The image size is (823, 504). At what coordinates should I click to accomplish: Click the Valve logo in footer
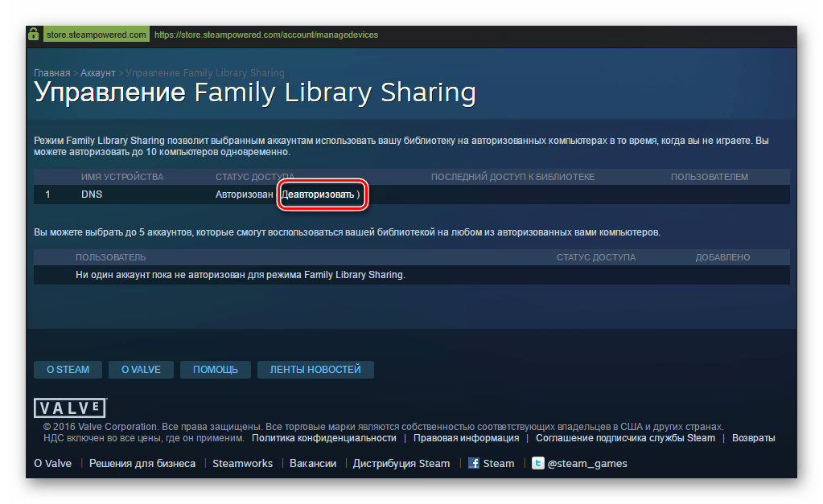point(69,408)
